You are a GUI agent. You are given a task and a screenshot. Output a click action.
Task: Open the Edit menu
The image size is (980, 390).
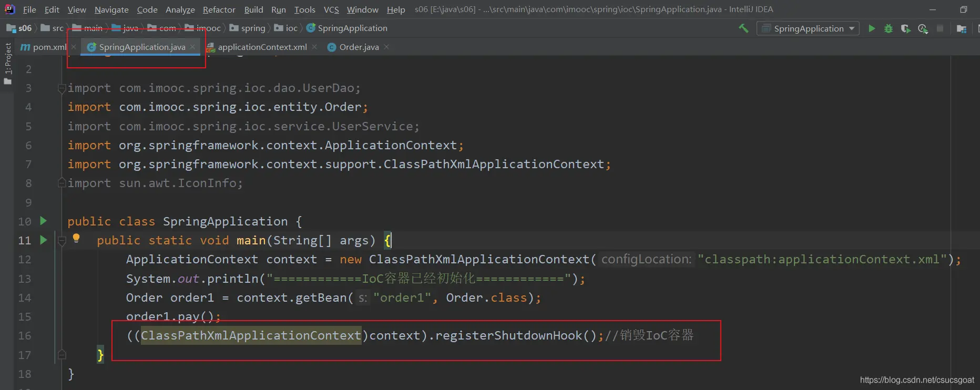coord(52,9)
